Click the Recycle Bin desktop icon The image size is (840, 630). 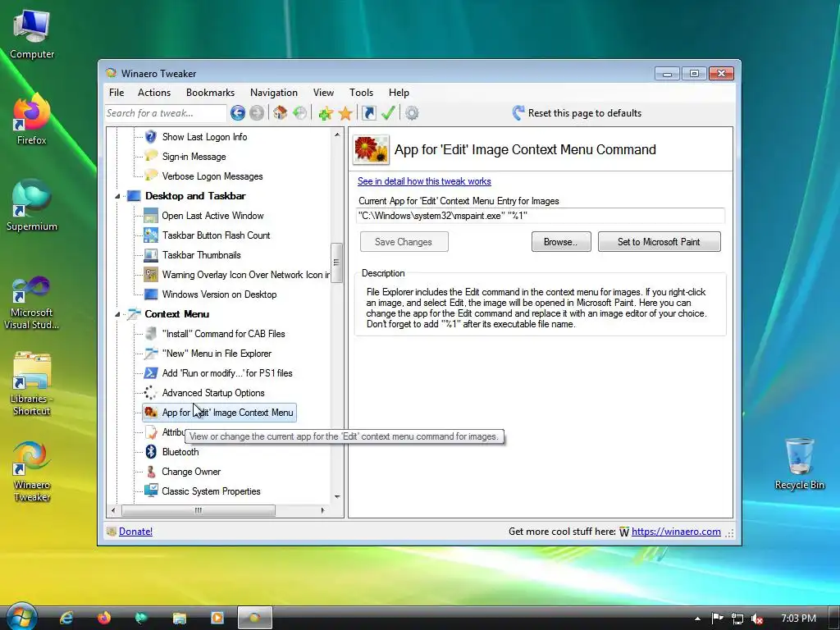pyautogui.click(x=799, y=464)
